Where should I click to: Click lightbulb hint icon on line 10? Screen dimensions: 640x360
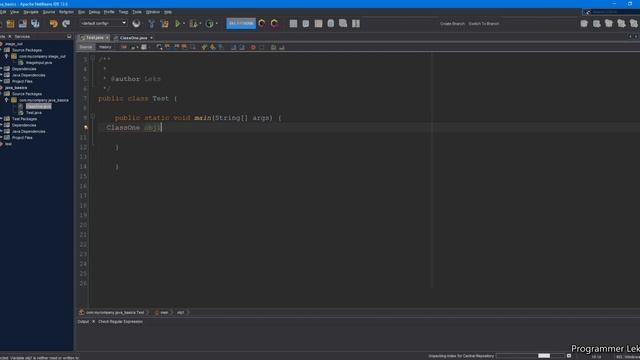[86, 128]
